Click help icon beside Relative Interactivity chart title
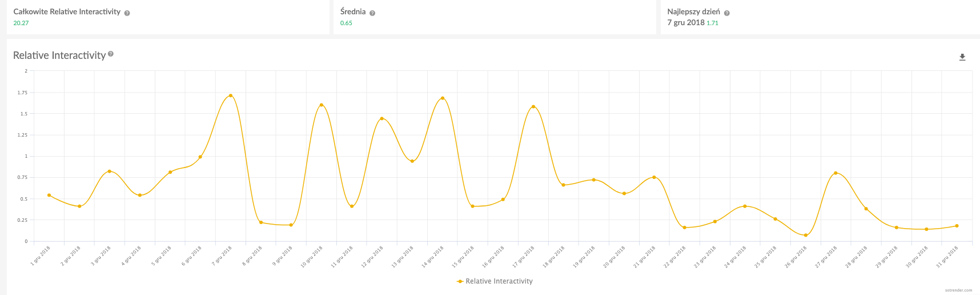 tap(111, 54)
